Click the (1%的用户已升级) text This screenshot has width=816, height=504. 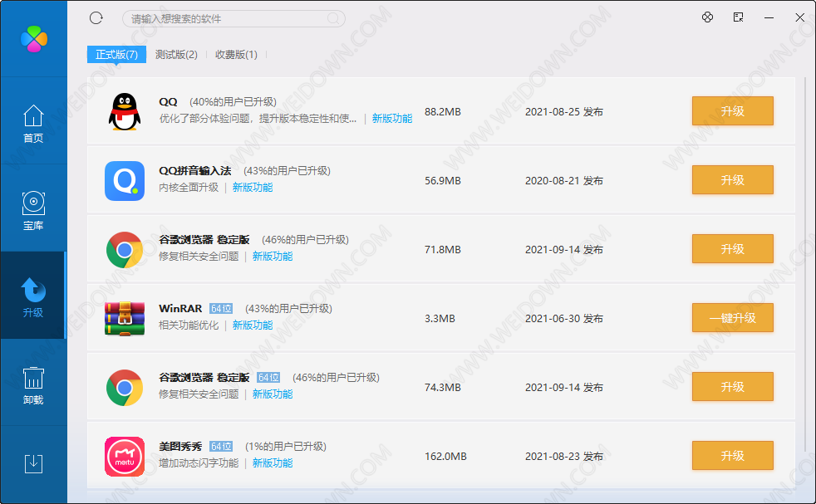(x=286, y=446)
